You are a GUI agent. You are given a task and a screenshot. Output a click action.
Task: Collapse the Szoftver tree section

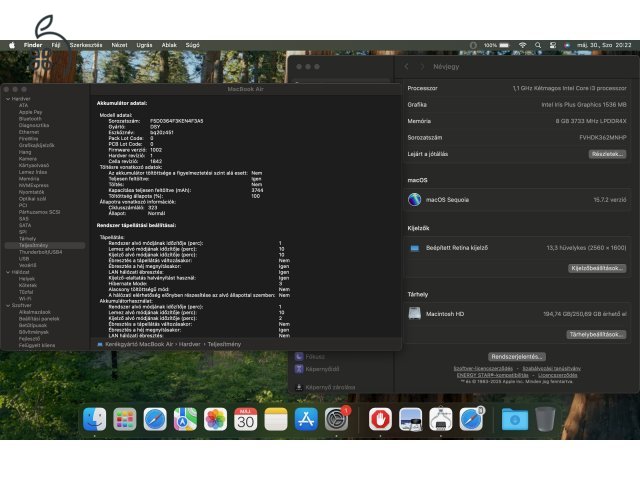click(x=8, y=305)
